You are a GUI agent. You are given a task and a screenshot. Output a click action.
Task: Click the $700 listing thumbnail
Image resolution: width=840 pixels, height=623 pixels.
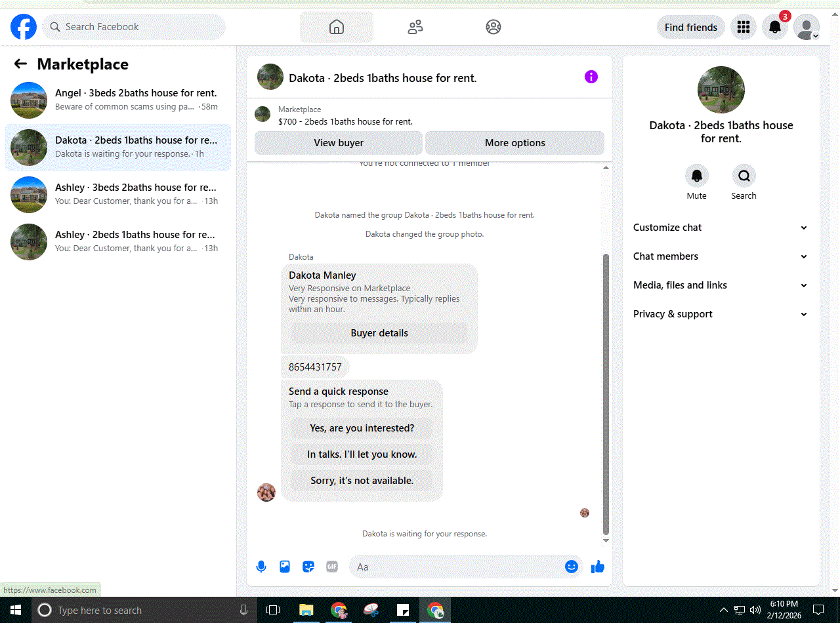point(262,114)
